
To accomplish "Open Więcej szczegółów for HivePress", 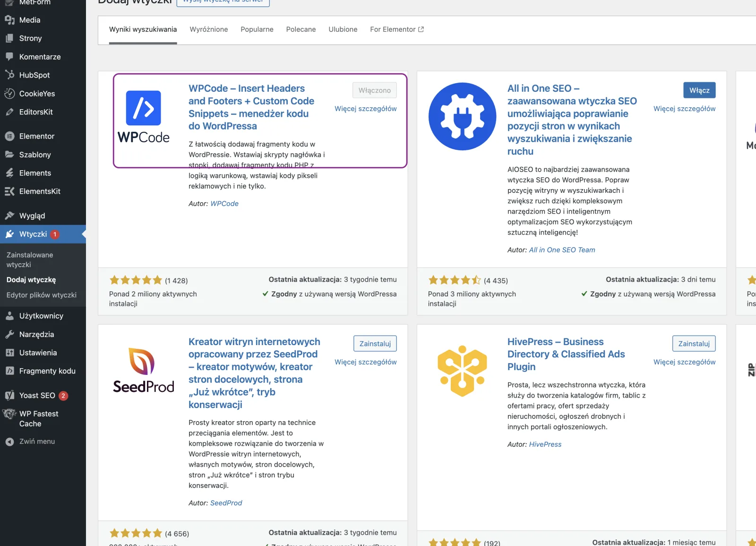I will point(685,362).
